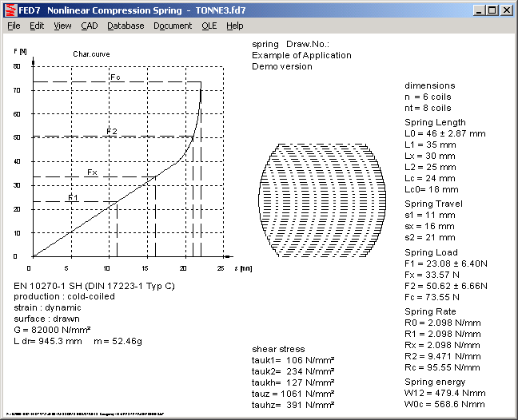Open the Help menu
The width and height of the screenshot is (518, 420).
[x=234, y=26]
